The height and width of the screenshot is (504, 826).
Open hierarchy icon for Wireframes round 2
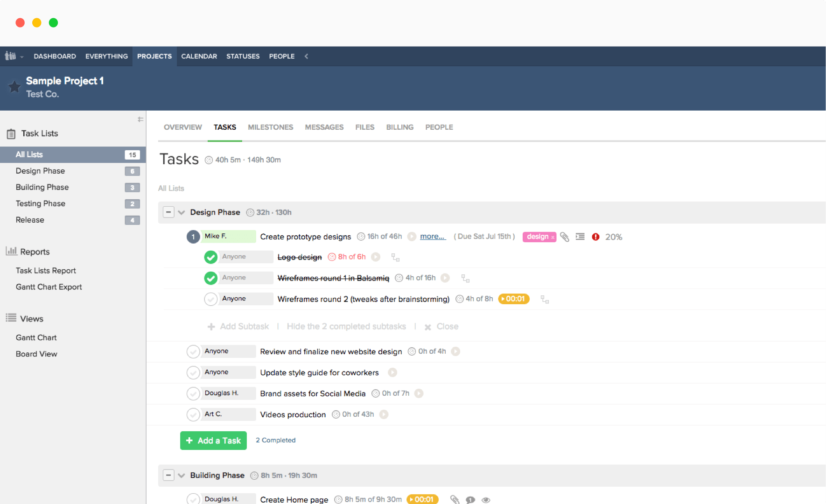(545, 299)
